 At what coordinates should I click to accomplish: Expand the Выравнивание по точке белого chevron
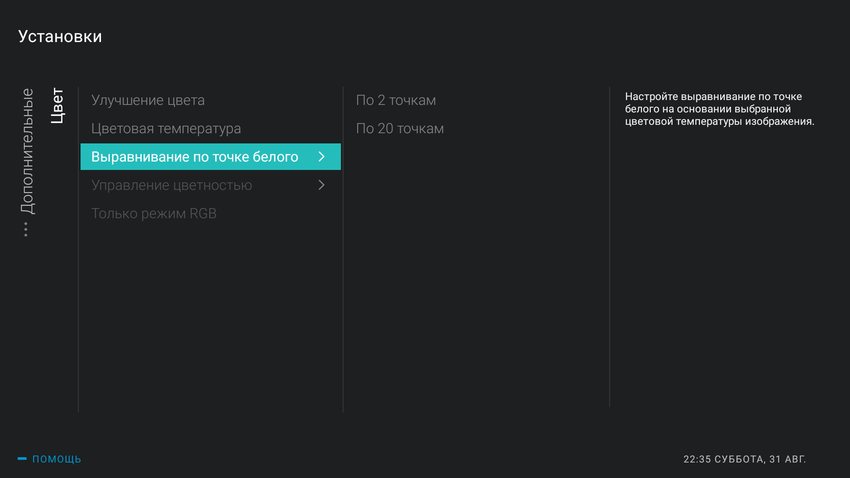(x=321, y=157)
